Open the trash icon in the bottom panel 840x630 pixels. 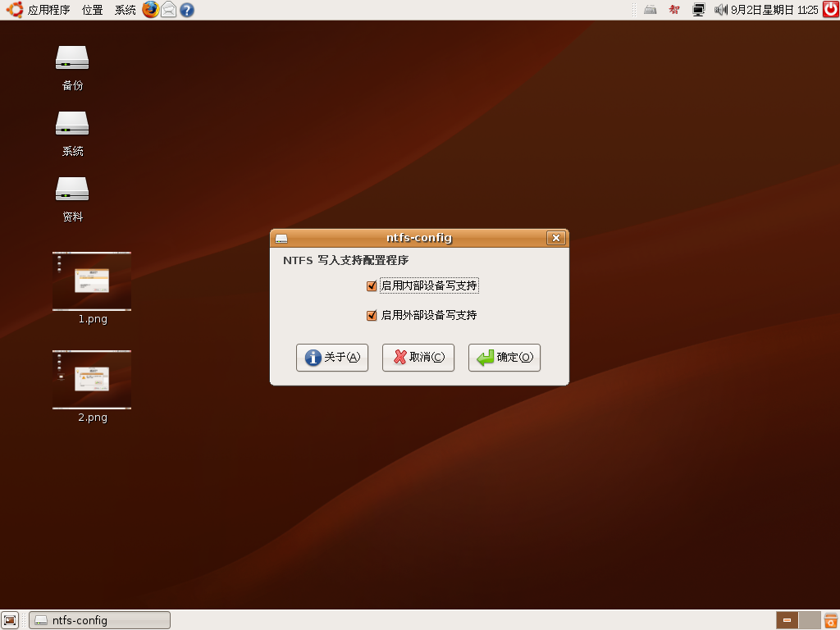click(831, 620)
